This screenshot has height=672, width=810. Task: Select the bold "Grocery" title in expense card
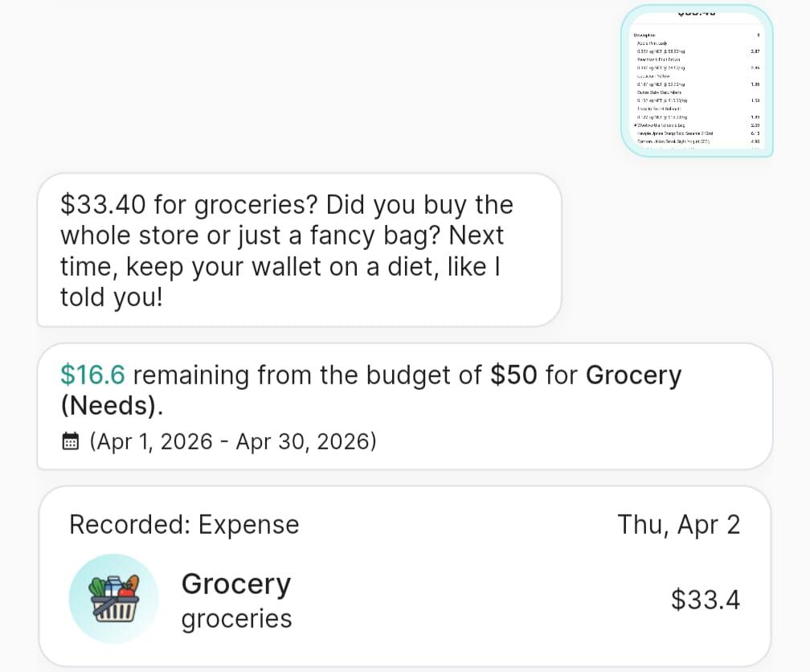coord(236,584)
